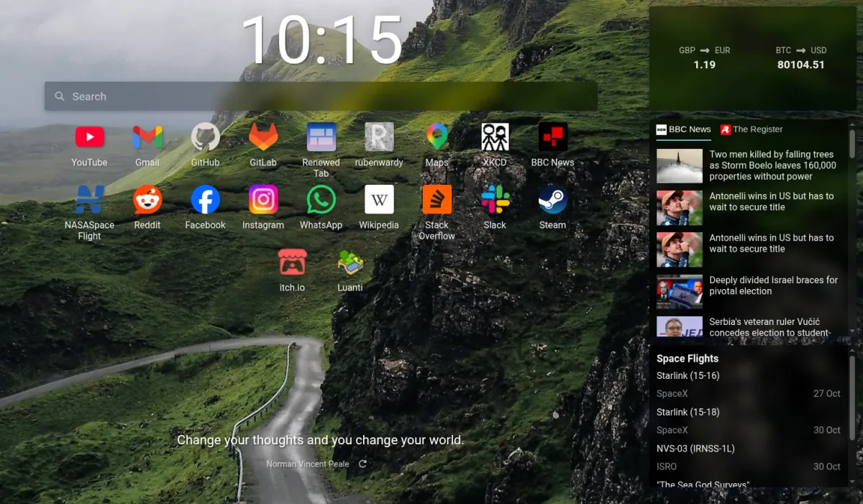Click the Storm Boelo article thumbnail

[x=680, y=166]
